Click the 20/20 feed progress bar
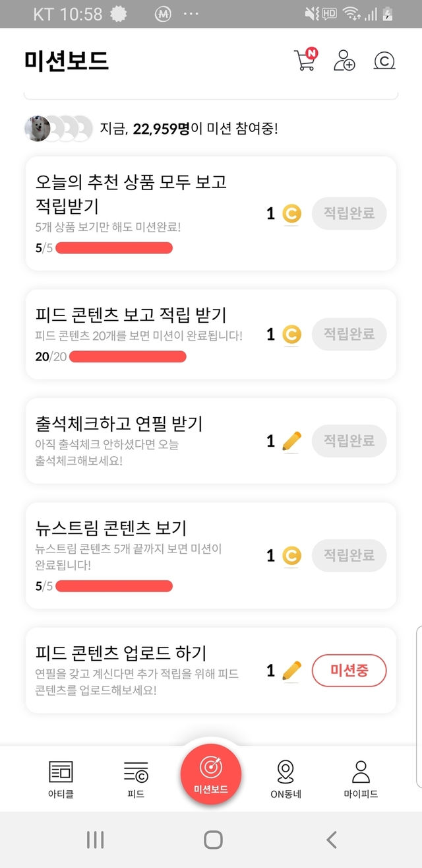Image resolution: width=422 pixels, height=868 pixels. pyautogui.click(x=127, y=357)
